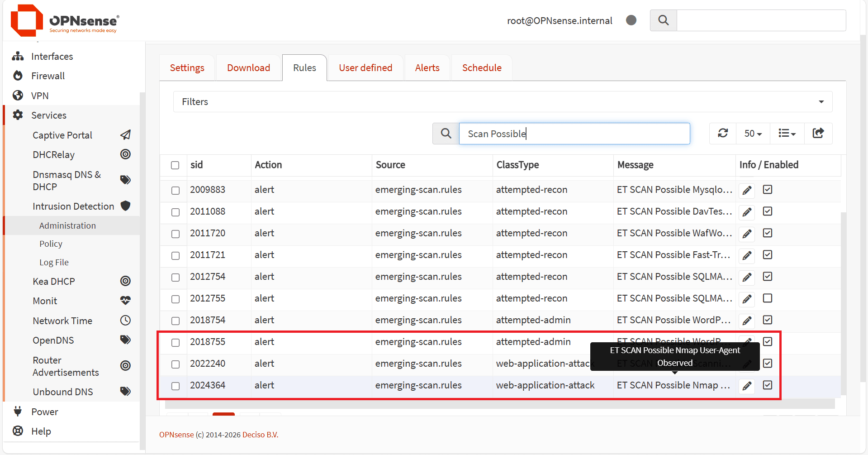Expand the Filters dropdown

502,102
